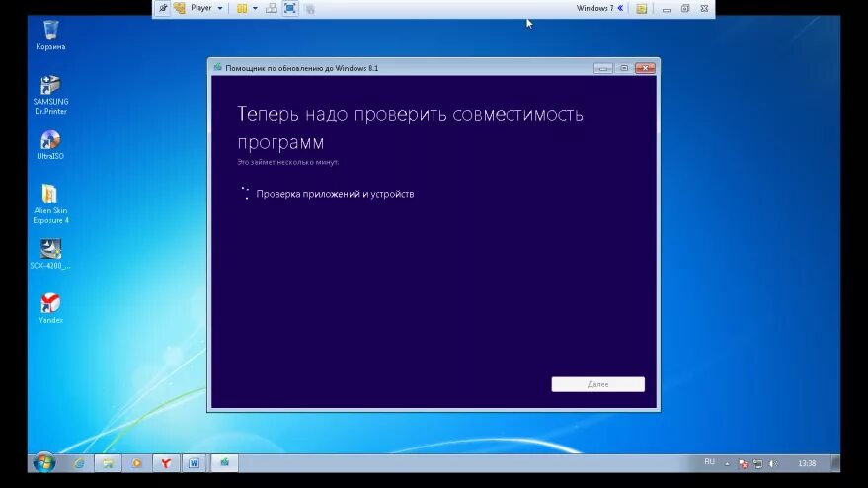Select the UltraISO desktop shortcut

(50, 145)
